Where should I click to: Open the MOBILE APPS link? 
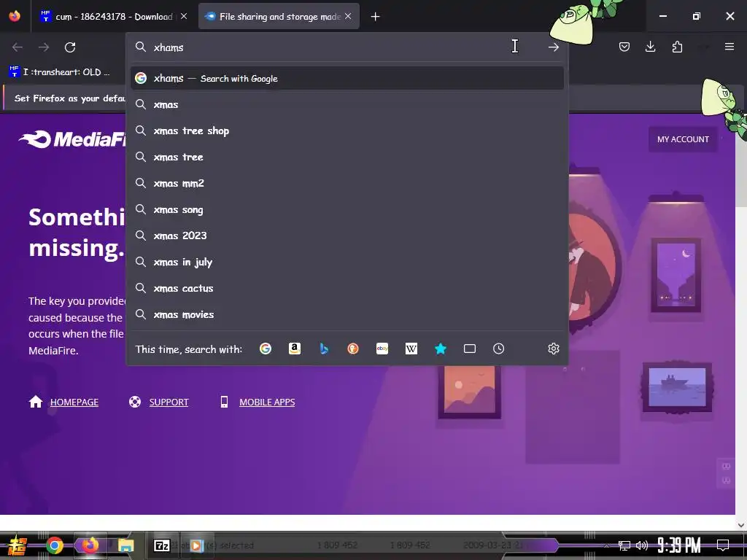point(267,402)
